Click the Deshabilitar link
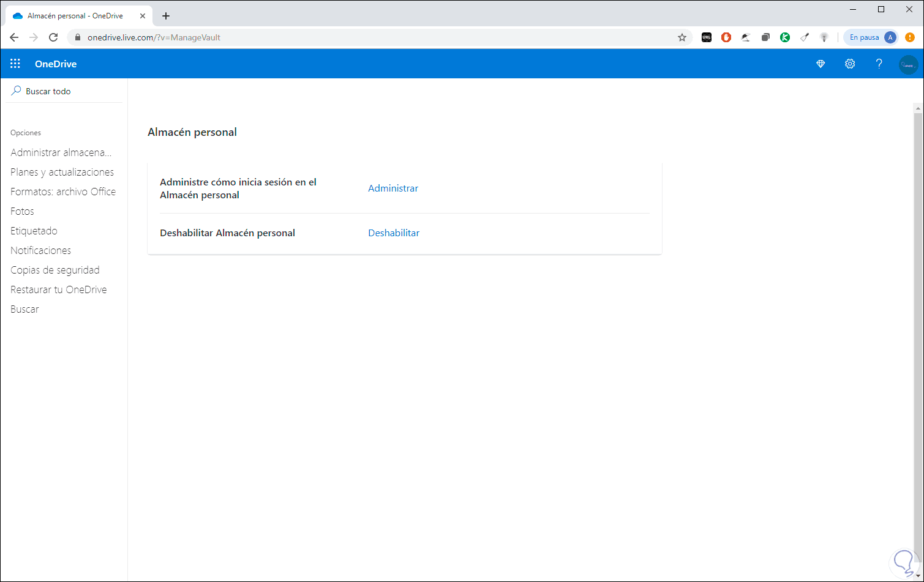Viewport: 924px width, 582px height. coord(394,233)
